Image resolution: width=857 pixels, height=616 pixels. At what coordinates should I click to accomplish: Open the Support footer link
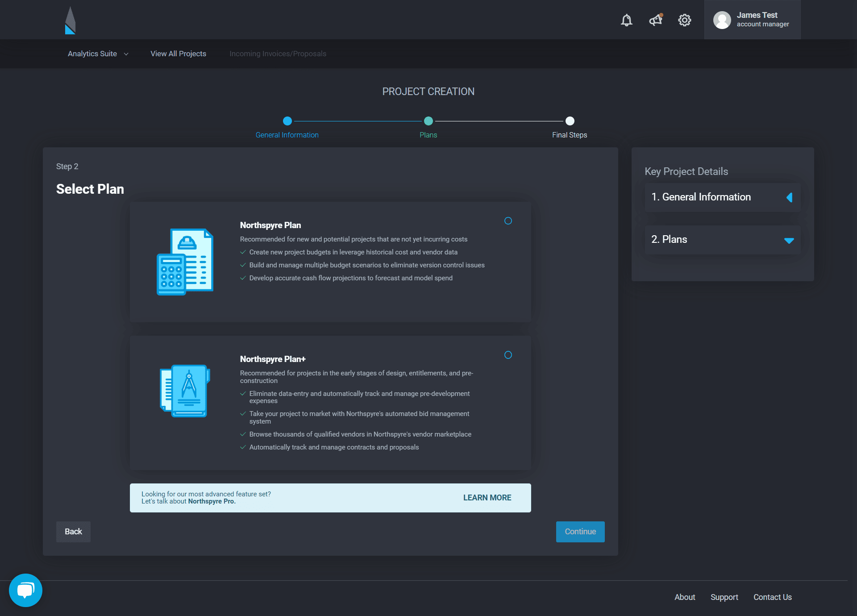(724, 597)
